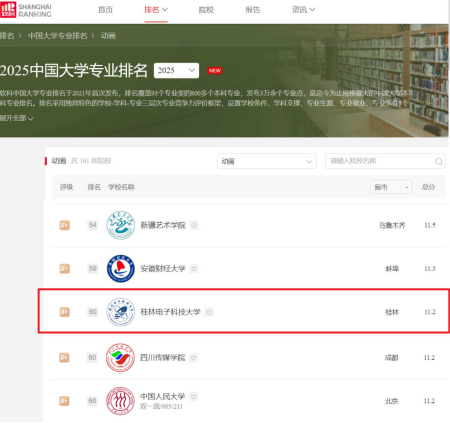Click the 新疆艺术学院 school logo

120,225
